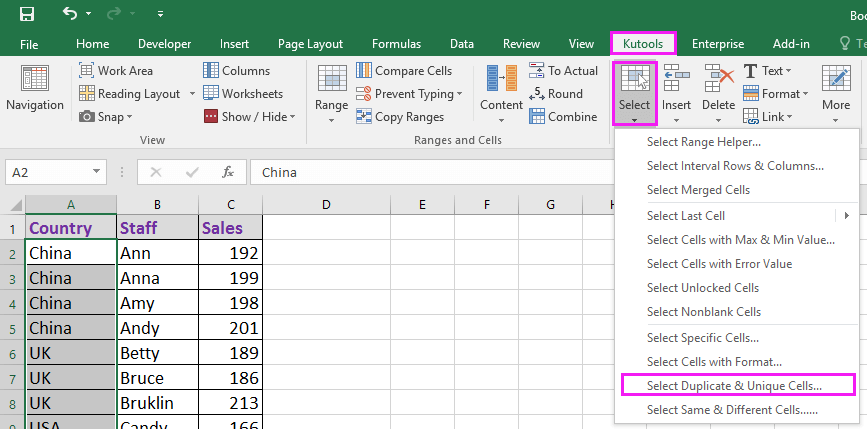The width and height of the screenshot is (867, 429).
Task: Switch to the Insert ribbon tab
Action: [234, 44]
